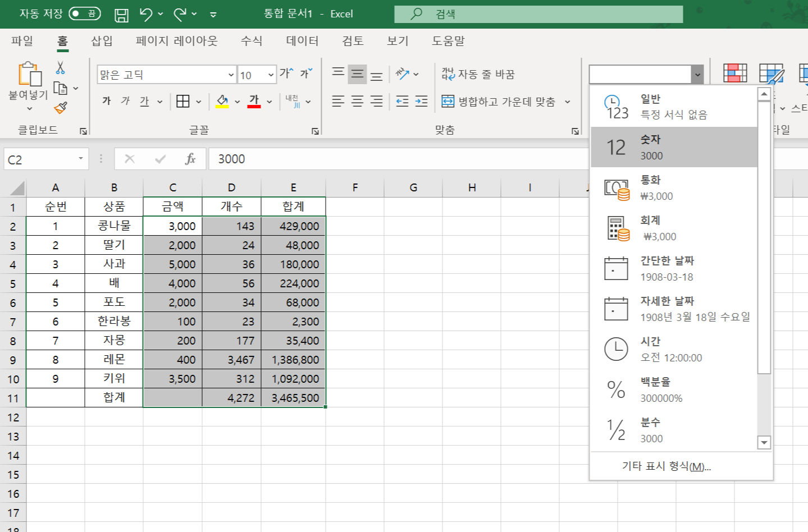Click cell containing 1,386,800

click(x=293, y=360)
